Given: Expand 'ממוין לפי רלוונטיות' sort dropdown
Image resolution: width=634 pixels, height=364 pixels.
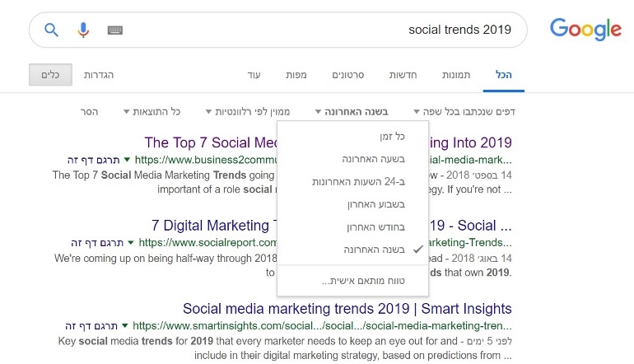Looking at the screenshot, I should 248,112.
